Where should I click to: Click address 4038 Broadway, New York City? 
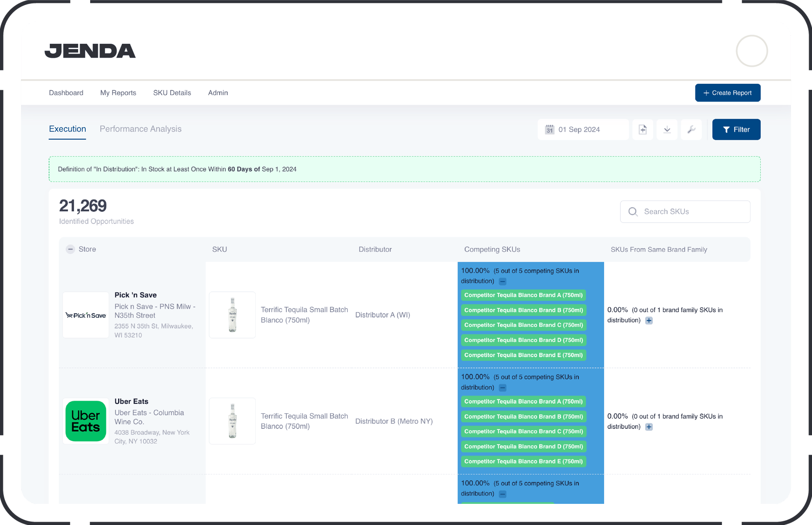click(152, 437)
